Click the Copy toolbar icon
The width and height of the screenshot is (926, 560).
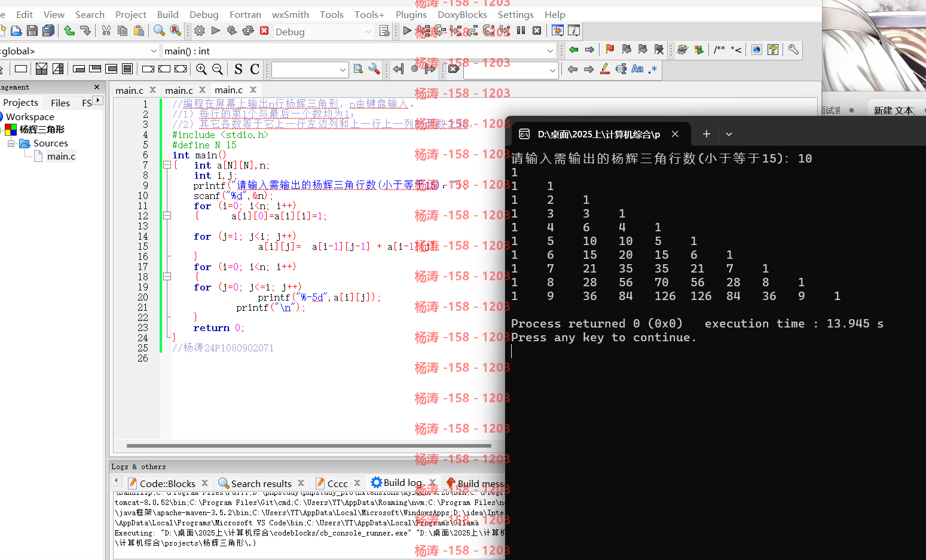coord(123,30)
